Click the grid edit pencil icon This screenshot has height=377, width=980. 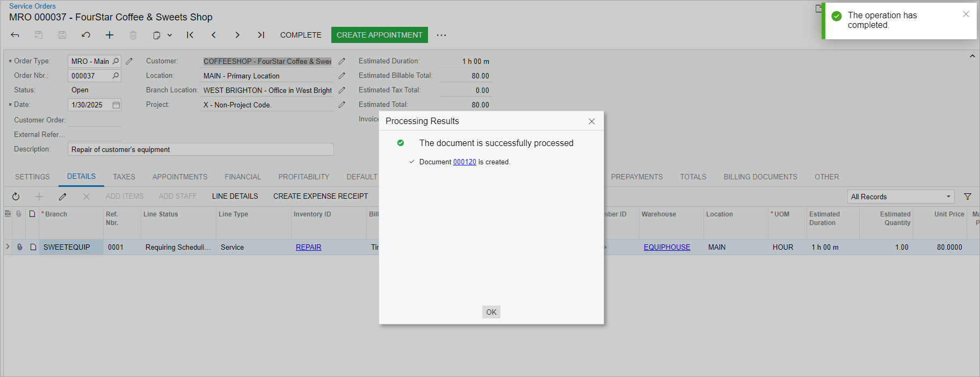click(63, 197)
